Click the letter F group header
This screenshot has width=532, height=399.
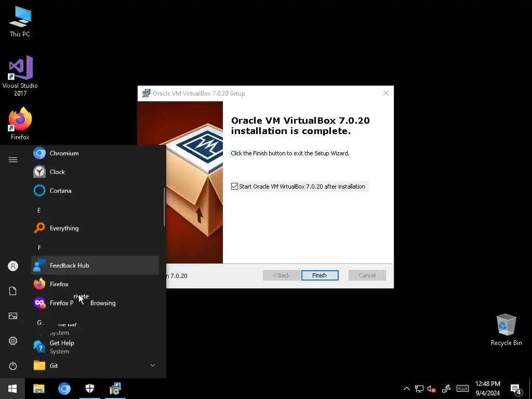pos(39,248)
